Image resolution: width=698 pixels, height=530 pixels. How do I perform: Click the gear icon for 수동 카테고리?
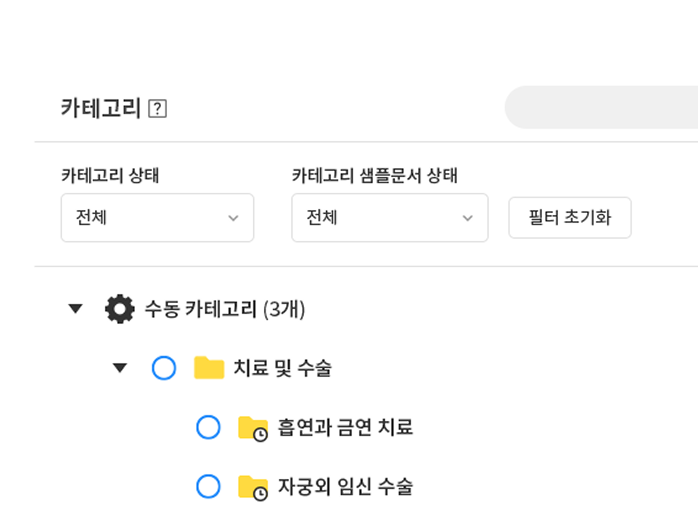pyautogui.click(x=120, y=309)
